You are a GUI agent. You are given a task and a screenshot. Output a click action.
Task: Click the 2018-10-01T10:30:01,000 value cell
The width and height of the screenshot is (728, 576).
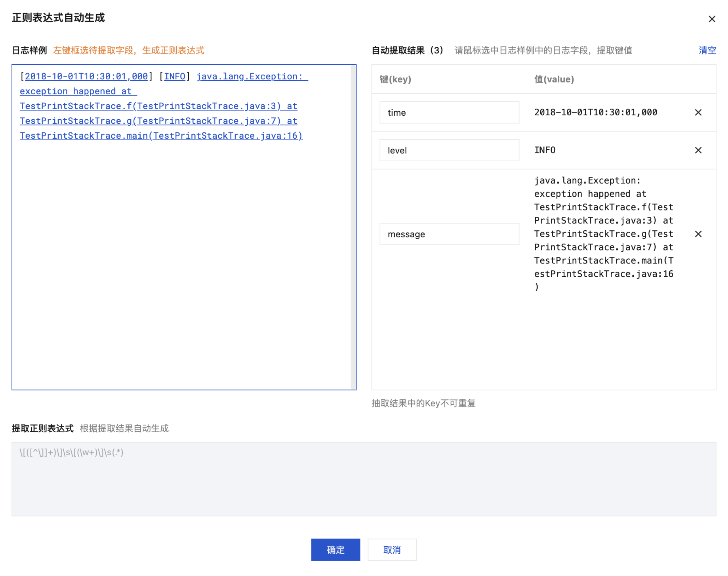pos(595,112)
